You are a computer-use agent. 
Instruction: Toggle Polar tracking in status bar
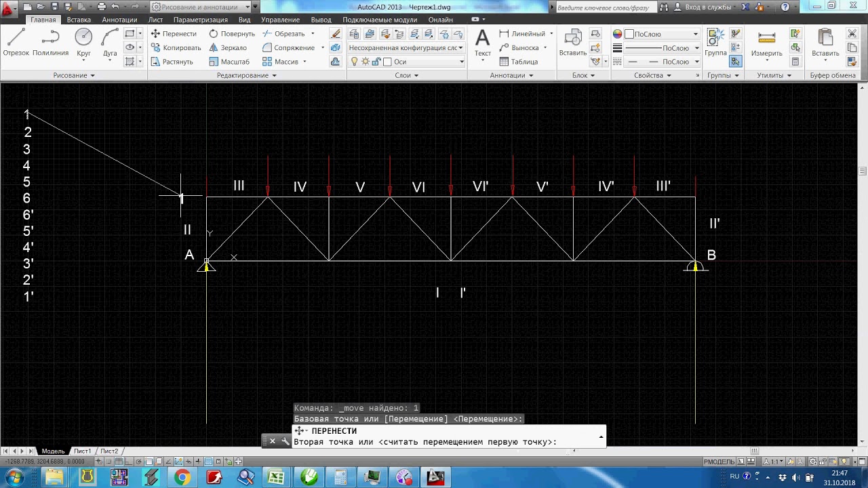click(x=138, y=462)
